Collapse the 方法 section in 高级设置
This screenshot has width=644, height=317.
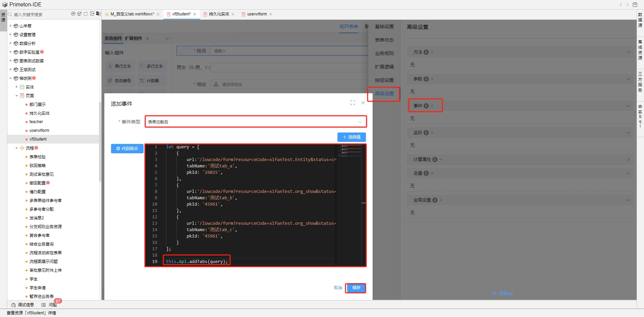[x=628, y=52]
